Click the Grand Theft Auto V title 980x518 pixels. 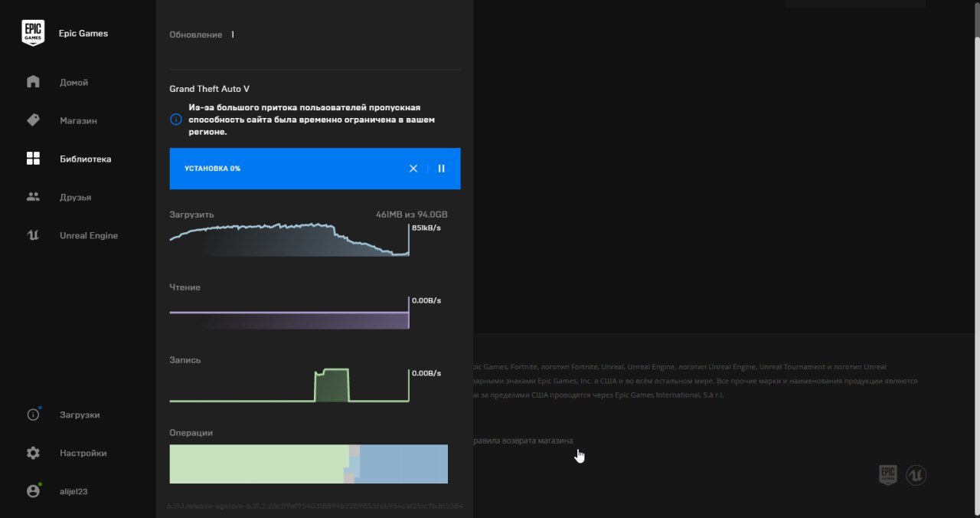pyautogui.click(x=210, y=89)
